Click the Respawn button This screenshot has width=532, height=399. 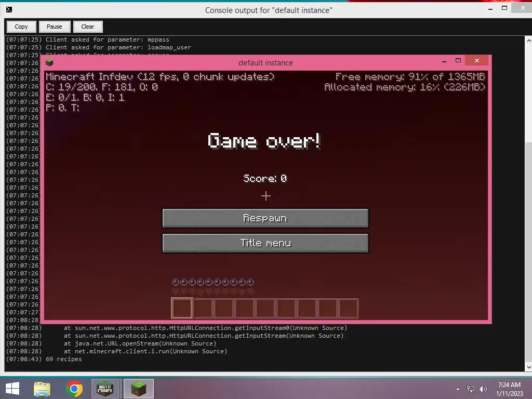(x=265, y=218)
